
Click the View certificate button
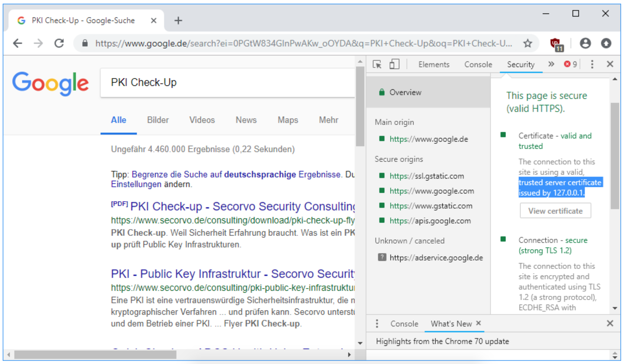click(555, 211)
